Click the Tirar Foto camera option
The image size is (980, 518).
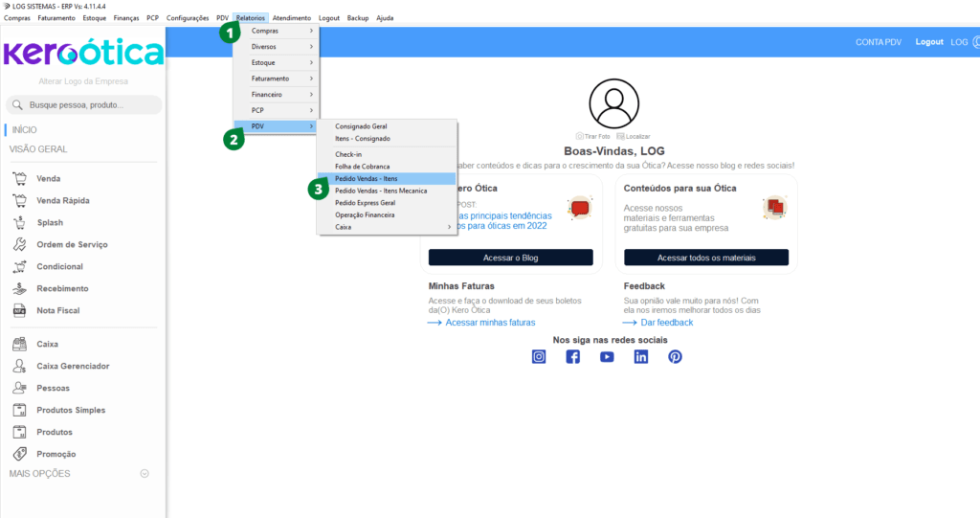592,136
